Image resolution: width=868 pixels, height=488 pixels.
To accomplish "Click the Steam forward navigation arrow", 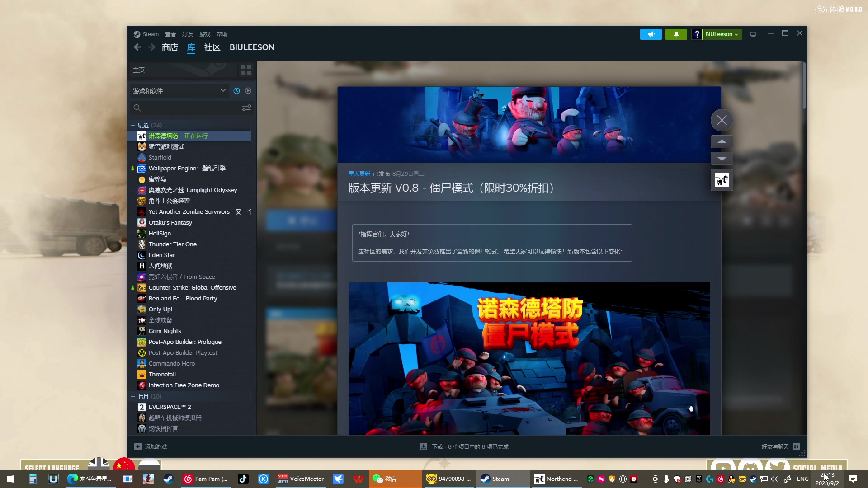I will pos(152,47).
